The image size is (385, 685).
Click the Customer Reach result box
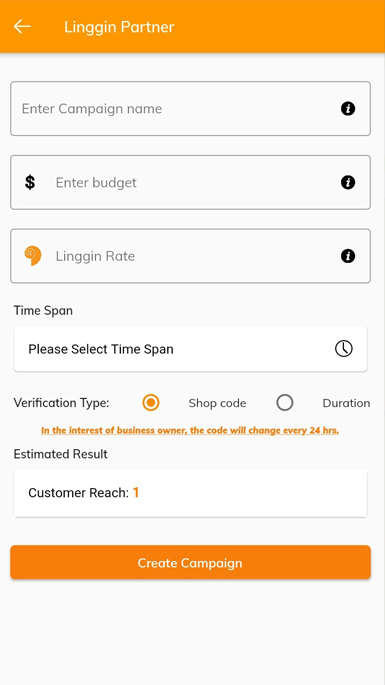tap(191, 493)
